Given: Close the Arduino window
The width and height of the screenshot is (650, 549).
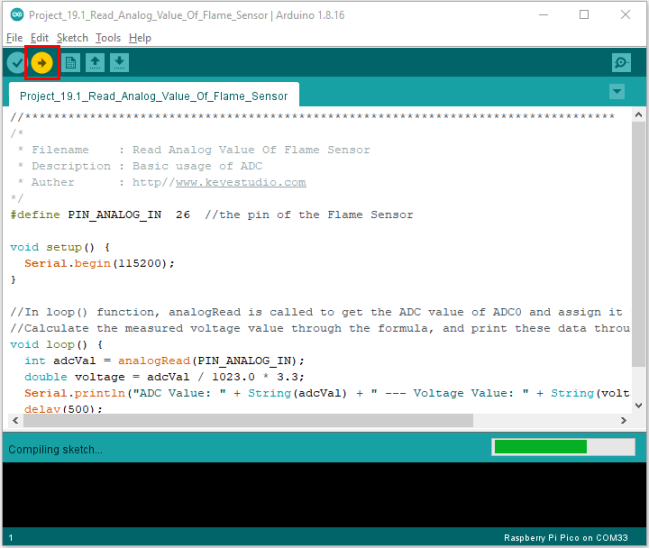Looking at the screenshot, I should [625, 15].
